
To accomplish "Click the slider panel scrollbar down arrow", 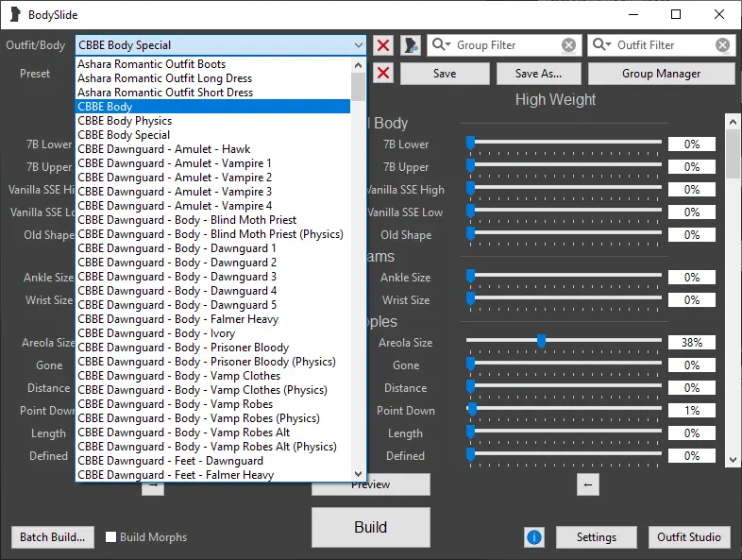I will [733, 460].
